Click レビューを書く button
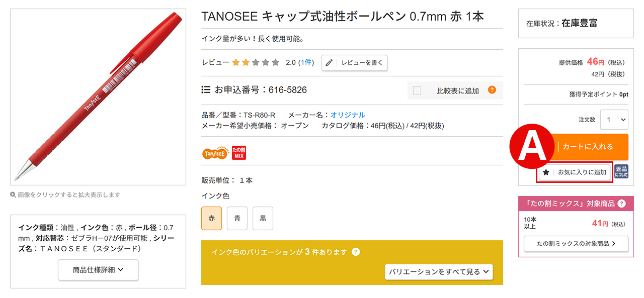Screen dimensions: 644x298 (x=355, y=63)
